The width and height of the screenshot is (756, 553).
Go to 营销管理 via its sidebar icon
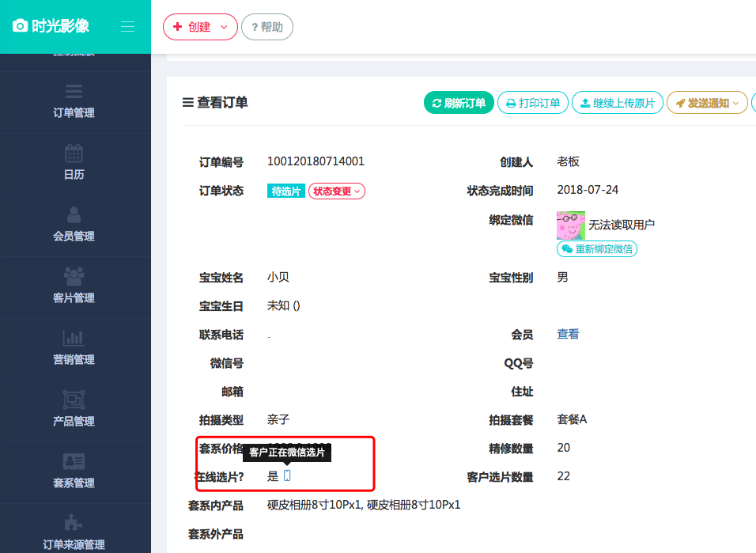[x=75, y=348]
